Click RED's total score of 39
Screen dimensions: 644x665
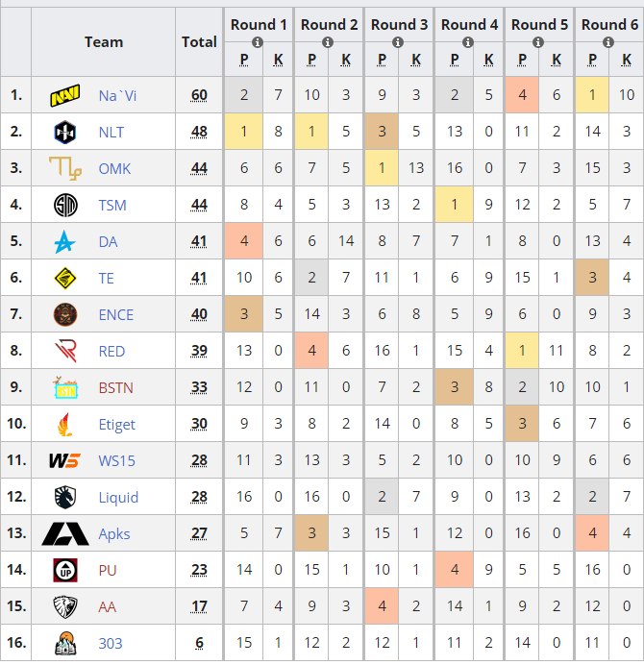(199, 352)
